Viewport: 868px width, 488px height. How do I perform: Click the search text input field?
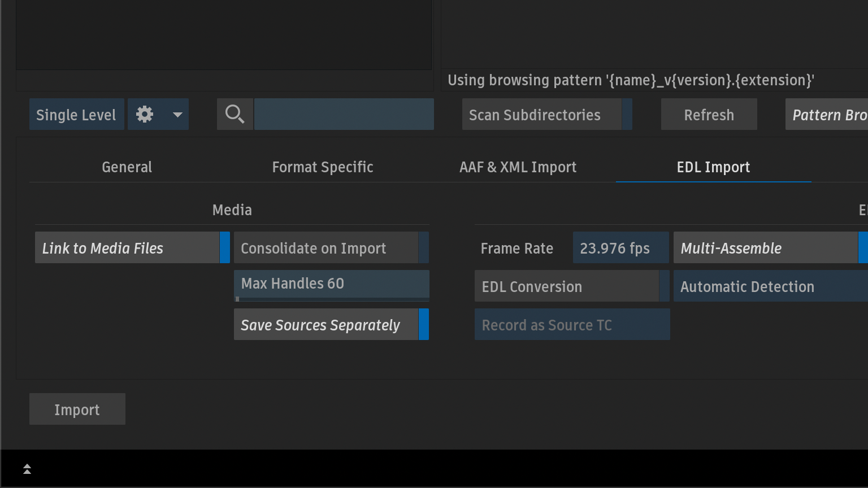(x=344, y=115)
